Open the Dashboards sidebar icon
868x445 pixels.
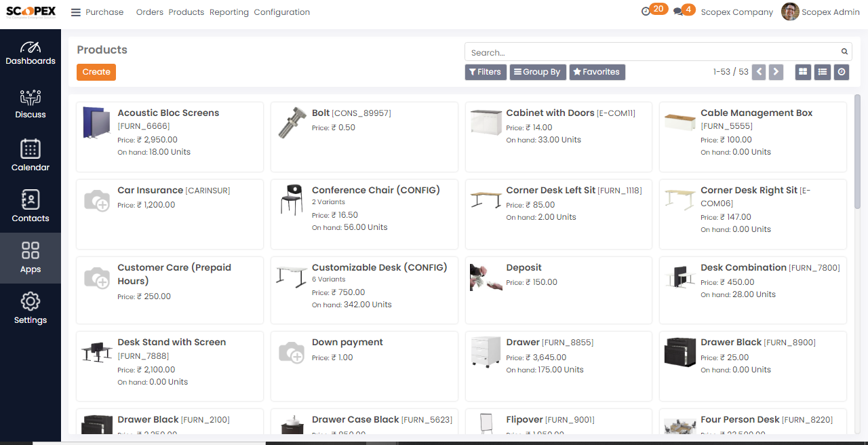coord(31,53)
